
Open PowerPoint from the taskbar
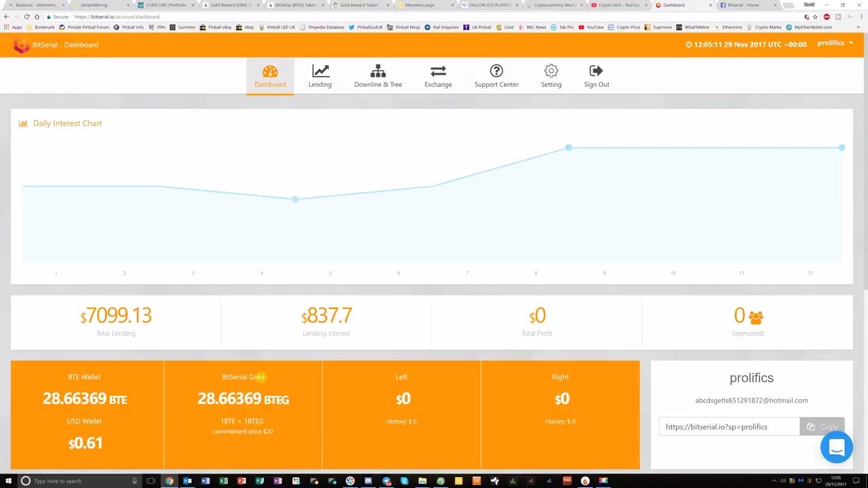pos(241,481)
